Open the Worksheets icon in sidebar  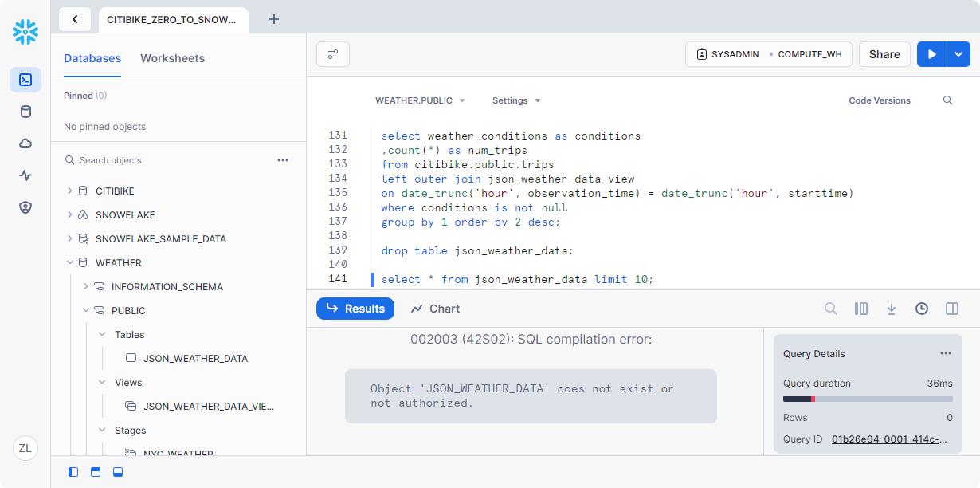[x=25, y=80]
